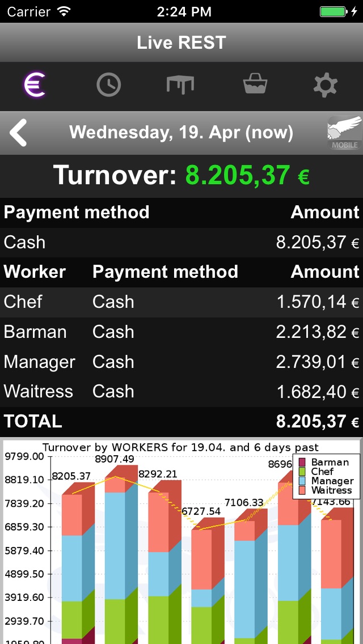Select the Waitress Cash row
363x644 pixels.
coord(181,392)
